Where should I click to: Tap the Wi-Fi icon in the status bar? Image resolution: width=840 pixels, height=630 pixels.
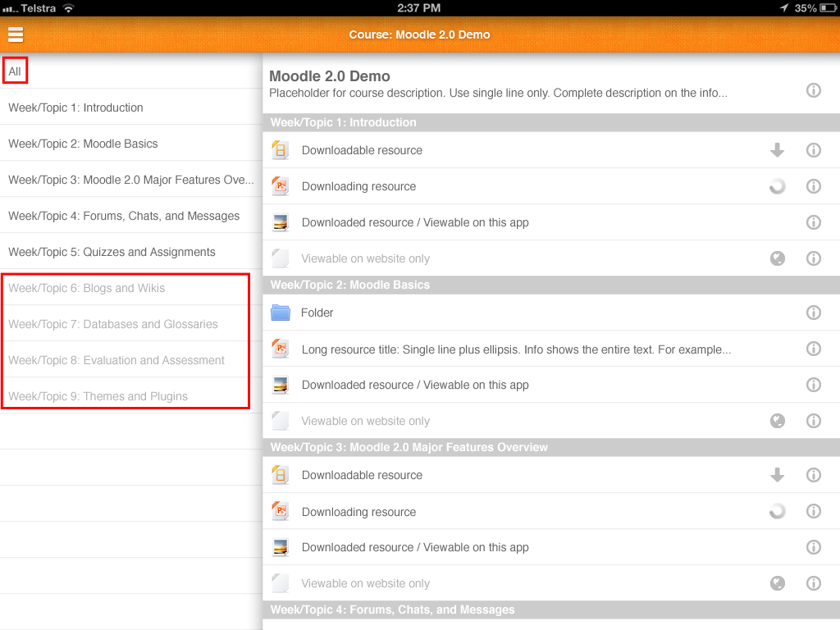[x=69, y=8]
